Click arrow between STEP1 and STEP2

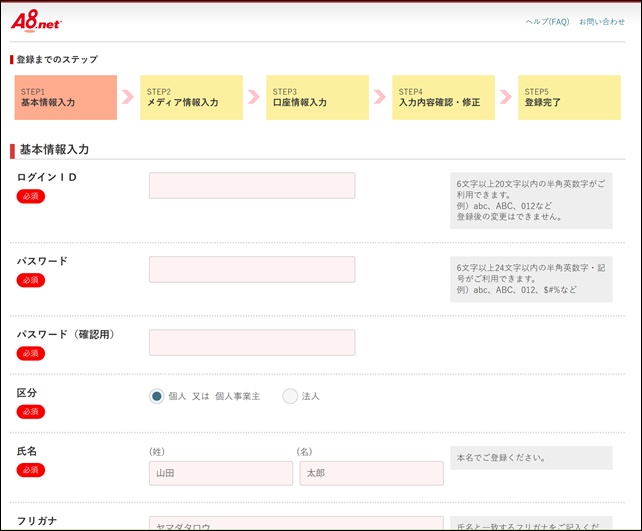click(128, 97)
